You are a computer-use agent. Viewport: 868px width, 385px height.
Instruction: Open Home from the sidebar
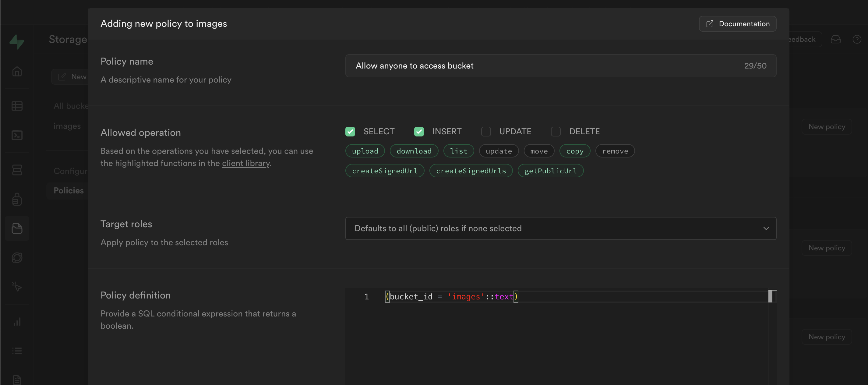point(17,72)
